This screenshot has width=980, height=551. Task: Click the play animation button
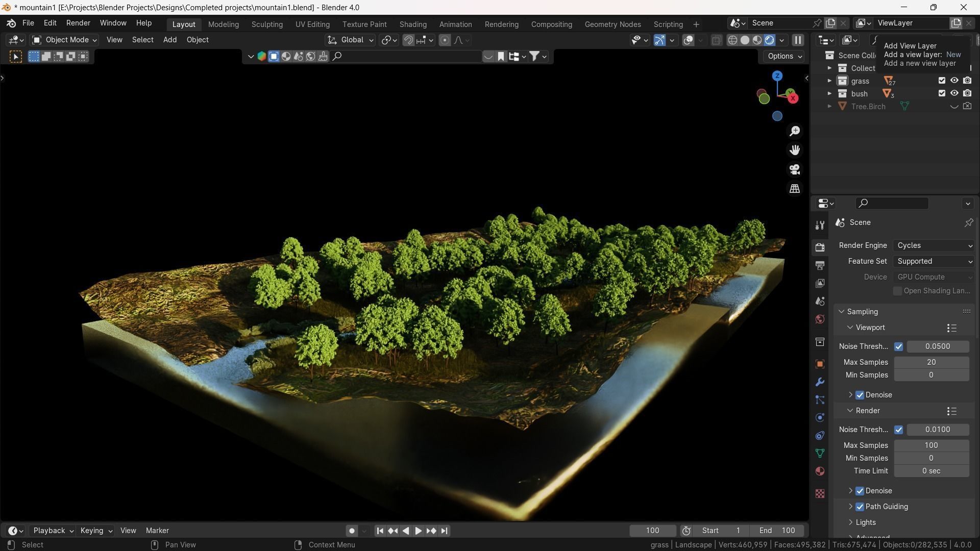pyautogui.click(x=418, y=531)
